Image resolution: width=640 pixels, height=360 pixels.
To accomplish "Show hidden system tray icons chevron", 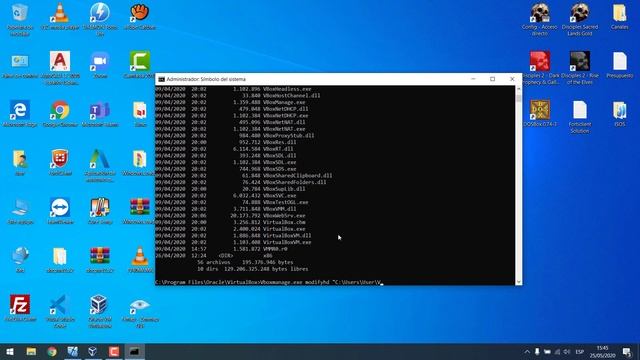I will click(527, 351).
